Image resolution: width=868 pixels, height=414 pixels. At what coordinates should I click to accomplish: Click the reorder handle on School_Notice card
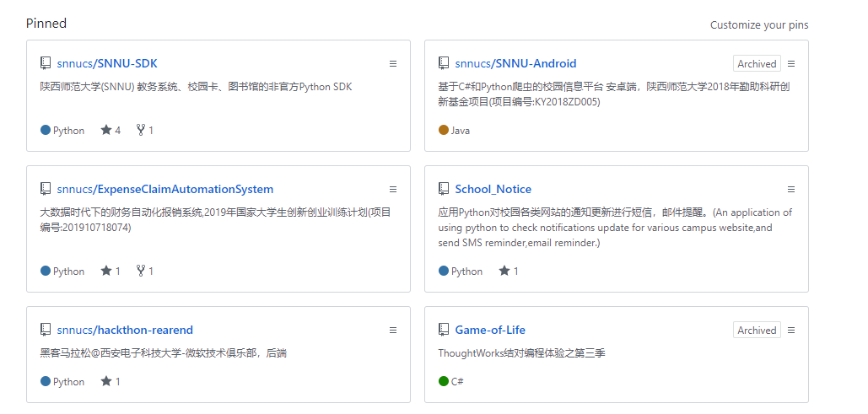tap(791, 190)
